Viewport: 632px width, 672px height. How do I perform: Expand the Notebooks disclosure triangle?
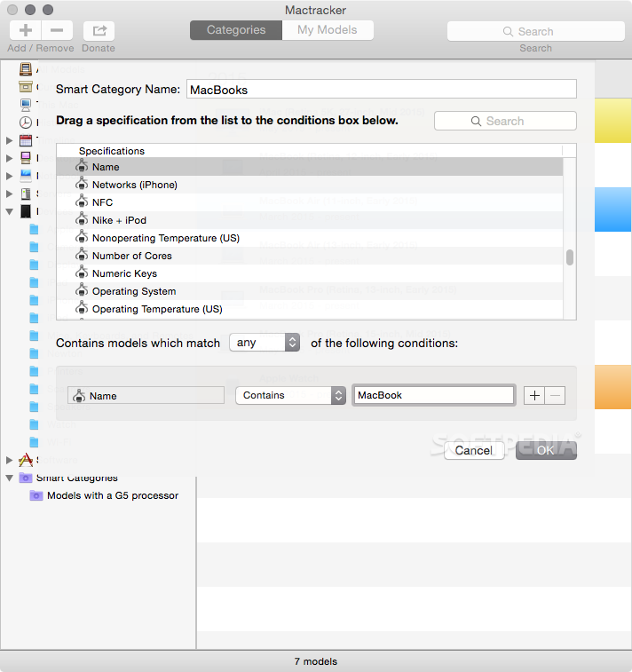[9, 176]
